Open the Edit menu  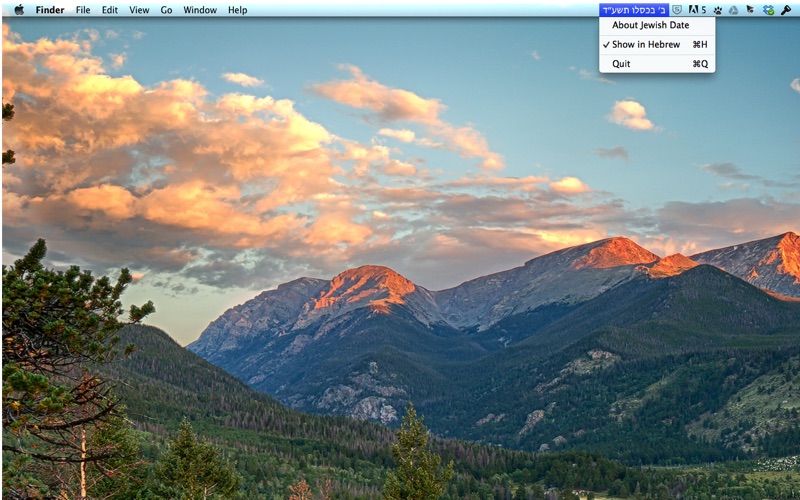pyautogui.click(x=110, y=10)
